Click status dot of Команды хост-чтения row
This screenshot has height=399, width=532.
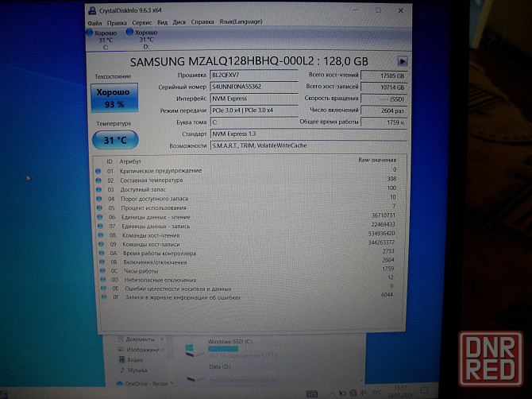[x=101, y=235]
